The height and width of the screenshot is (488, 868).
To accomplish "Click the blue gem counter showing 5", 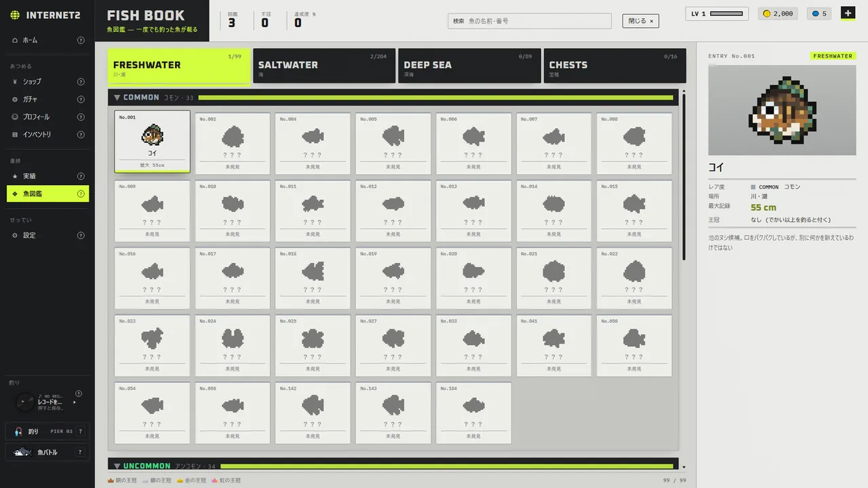I will [x=819, y=14].
